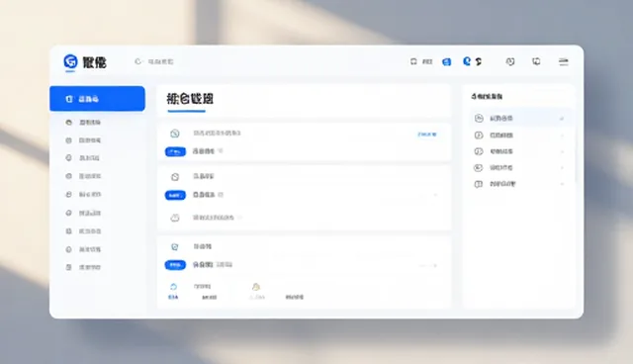The image size is (633, 364).
Task: Click the magnifier icon in search bar
Action: 138,61
